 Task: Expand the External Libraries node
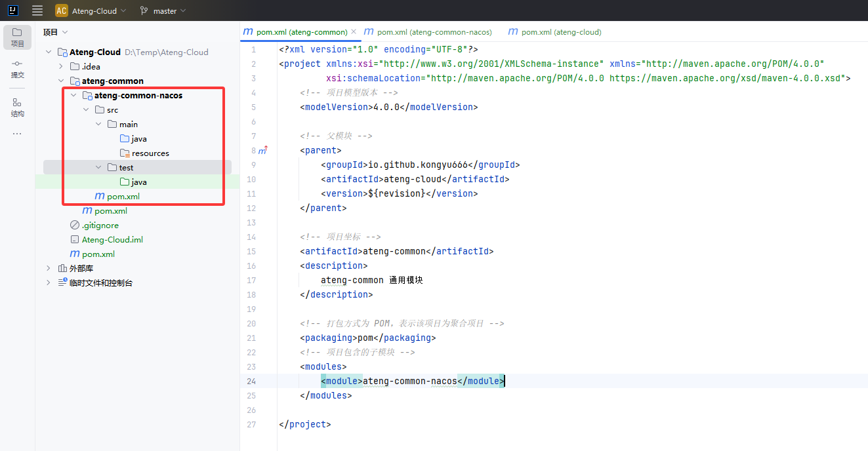48,268
